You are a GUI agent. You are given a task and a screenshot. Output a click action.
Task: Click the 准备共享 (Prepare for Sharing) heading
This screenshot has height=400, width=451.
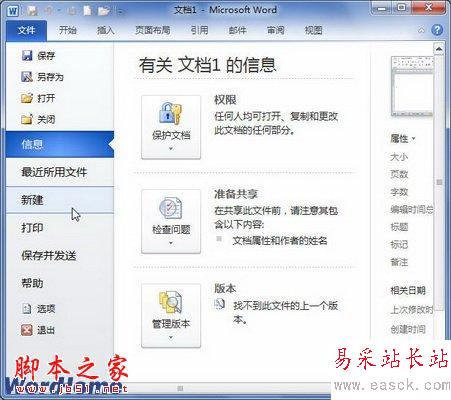pyautogui.click(x=236, y=194)
